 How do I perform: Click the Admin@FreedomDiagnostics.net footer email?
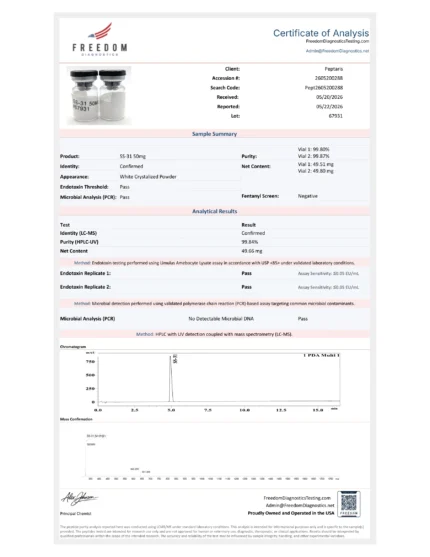tap(300, 505)
